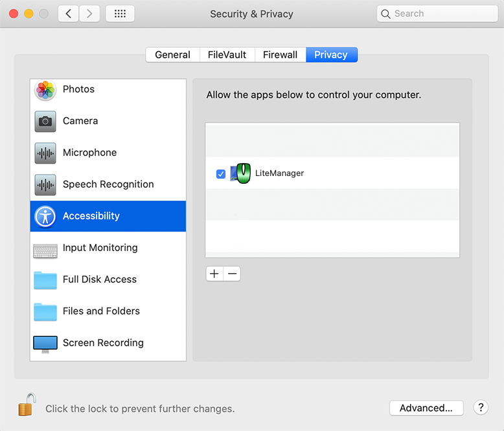
Task: Select the Screen Recording label
Action: coord(103,343)
